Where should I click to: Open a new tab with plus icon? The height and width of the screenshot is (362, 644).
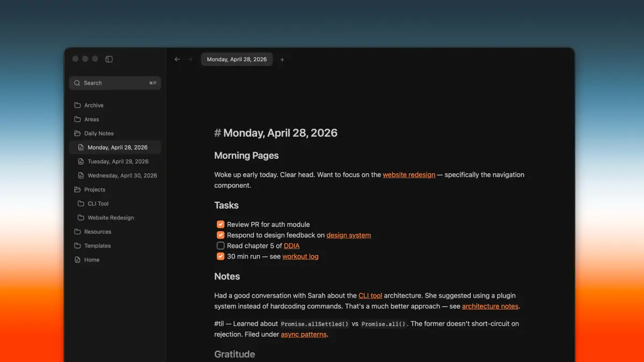click(x=282, y=60)
